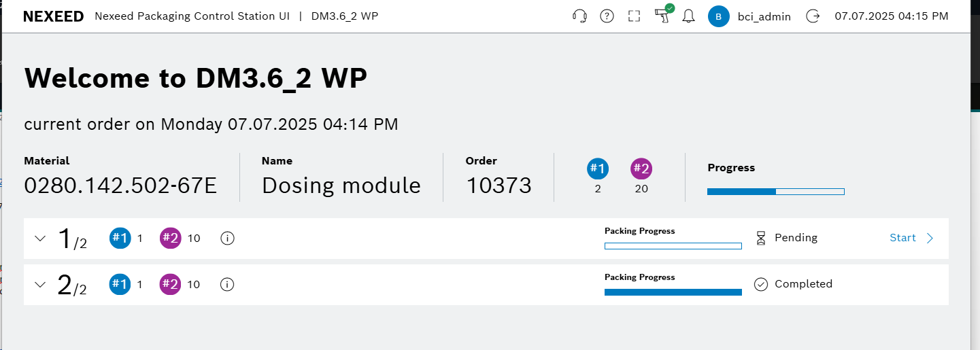Expand the 1/2 pending row chevron
980x350 pixels.
click(40, 239)
